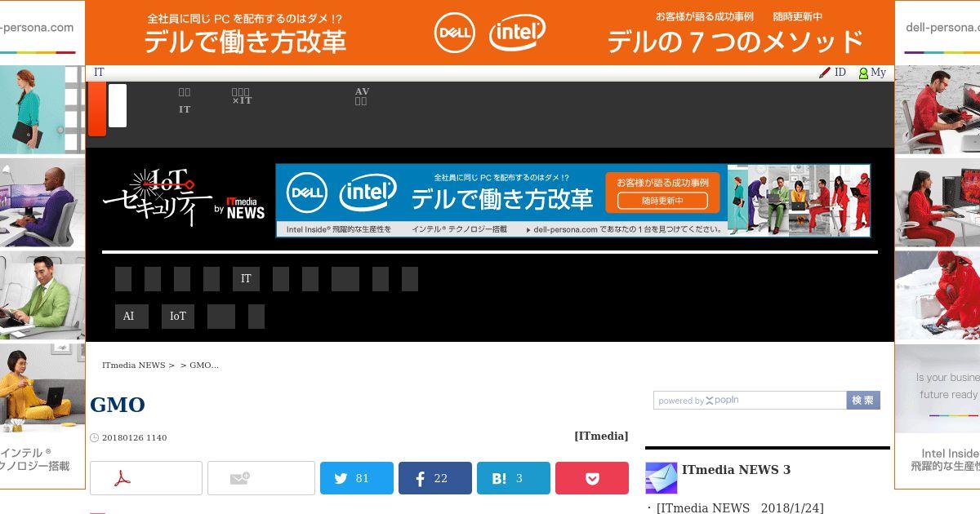The image size is (980, 514).
Task: Click the 検索 search button
Action: click(x=863, y=401)
